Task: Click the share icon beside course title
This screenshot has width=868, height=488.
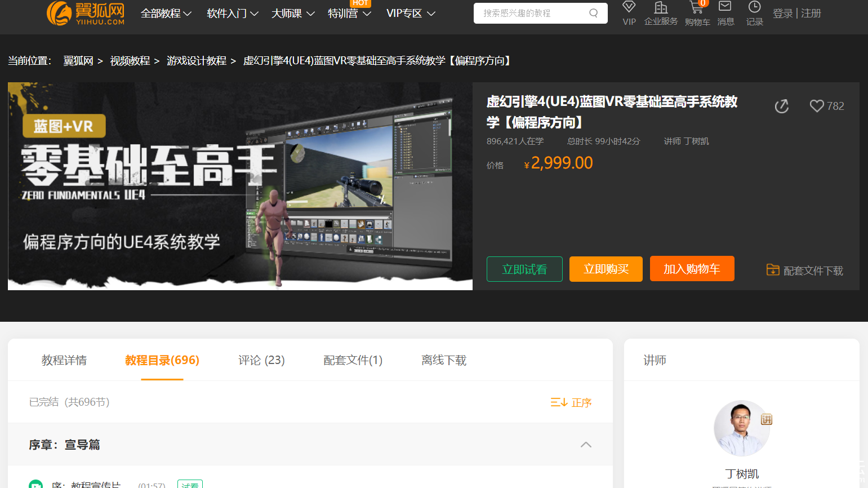Action: point(782,106)
